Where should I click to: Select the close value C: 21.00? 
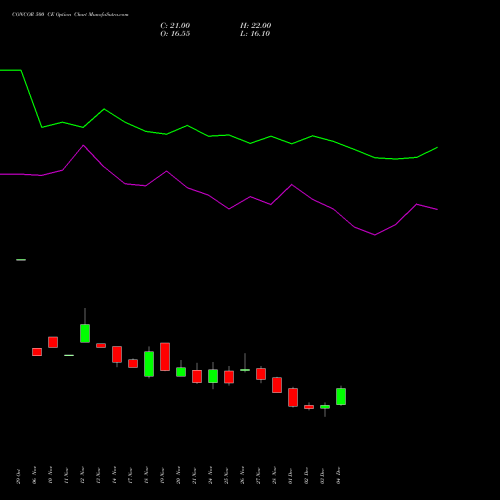[x=175, y=26]
